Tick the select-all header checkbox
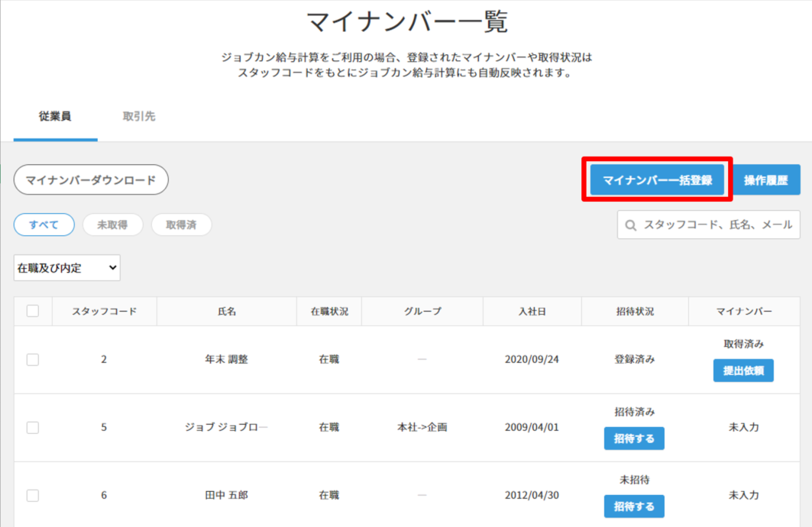This screenshot has width=812, height=527. (x=33, y=311)
